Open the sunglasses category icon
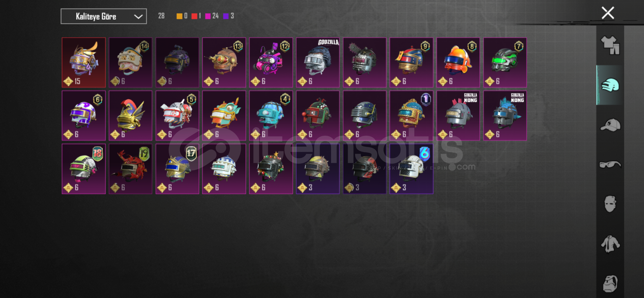The height and width of the screenshot is (298, 644). click(610, 164)
